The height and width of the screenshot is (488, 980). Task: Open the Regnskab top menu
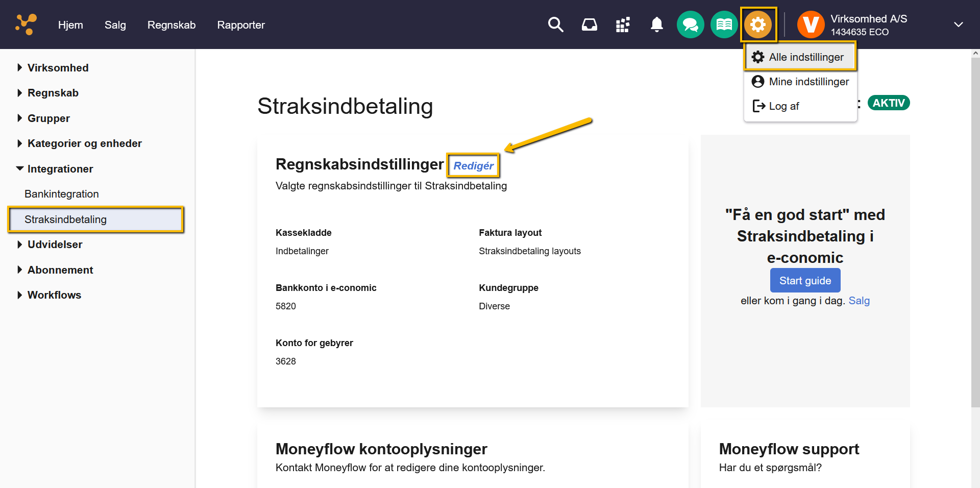171,25
